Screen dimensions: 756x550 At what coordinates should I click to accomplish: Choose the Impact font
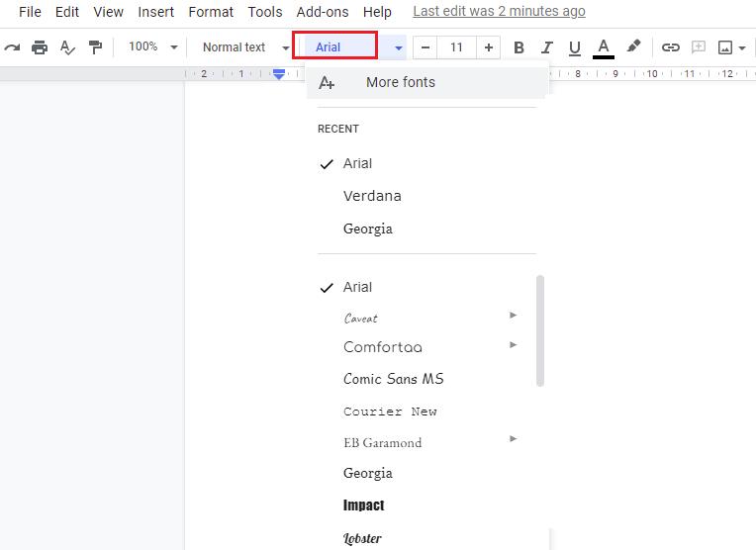(x=364, y=505)
